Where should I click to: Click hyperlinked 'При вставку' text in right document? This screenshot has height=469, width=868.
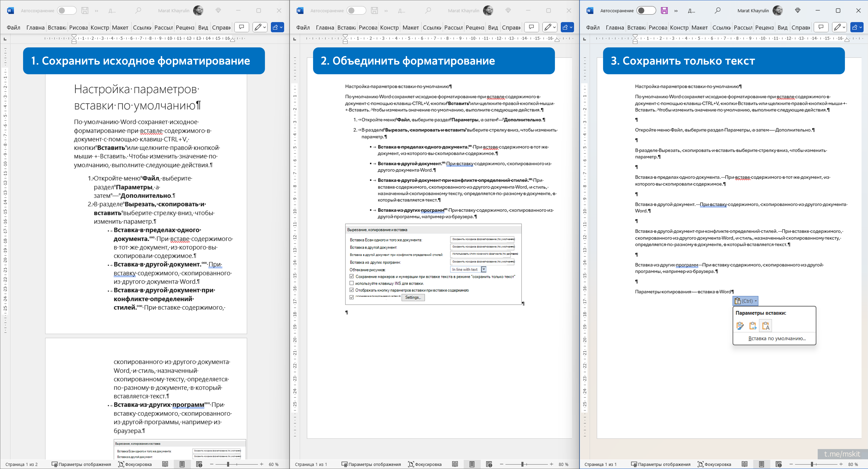[713, 204]
